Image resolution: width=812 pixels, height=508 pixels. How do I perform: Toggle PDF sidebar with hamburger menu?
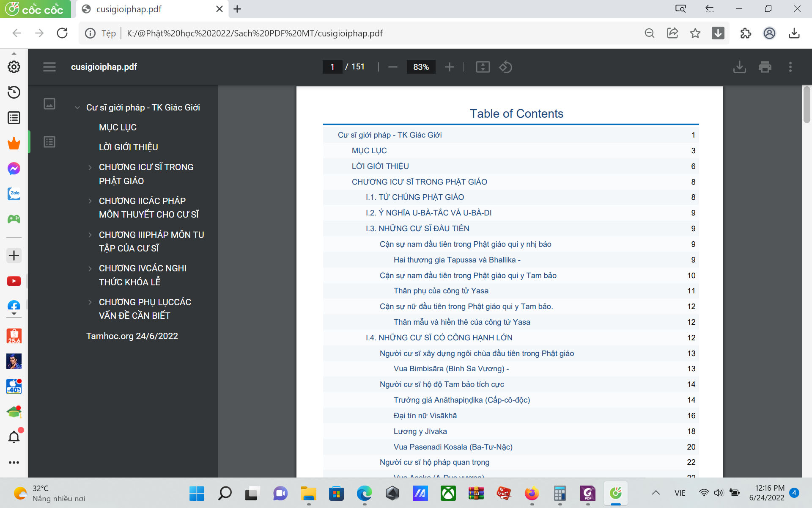coord(49,67)
